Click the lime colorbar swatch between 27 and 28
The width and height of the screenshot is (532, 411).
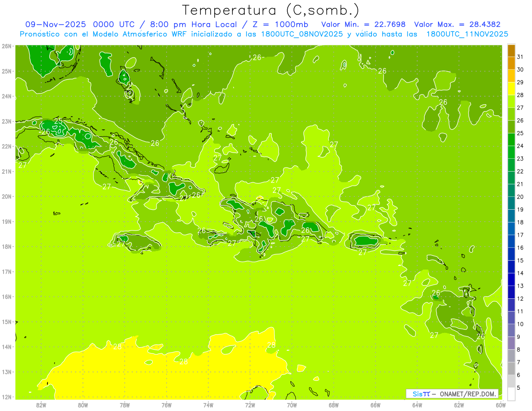(511, 102)
